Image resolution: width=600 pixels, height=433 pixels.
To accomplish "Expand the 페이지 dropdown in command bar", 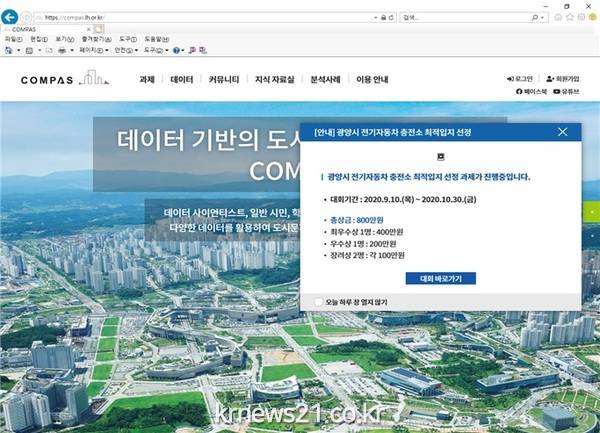I will point(93,49).
